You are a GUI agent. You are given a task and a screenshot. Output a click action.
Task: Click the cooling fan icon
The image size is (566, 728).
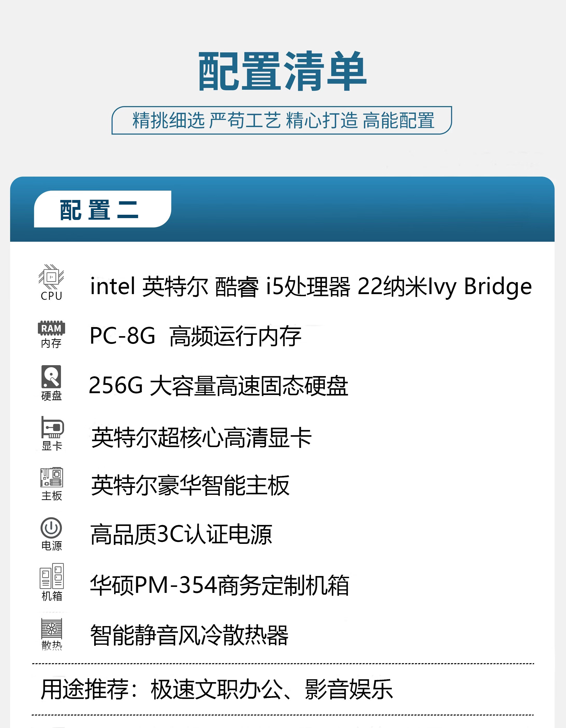tap(52, 628)
